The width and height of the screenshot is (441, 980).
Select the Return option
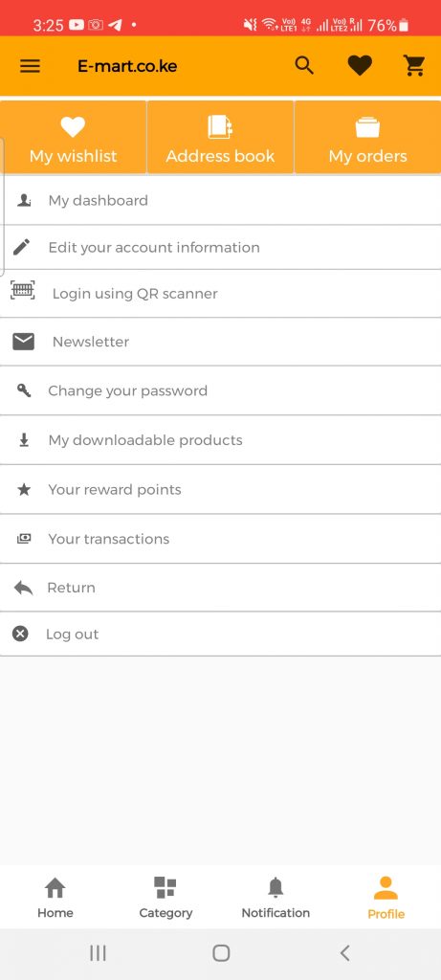coord(220,588)
